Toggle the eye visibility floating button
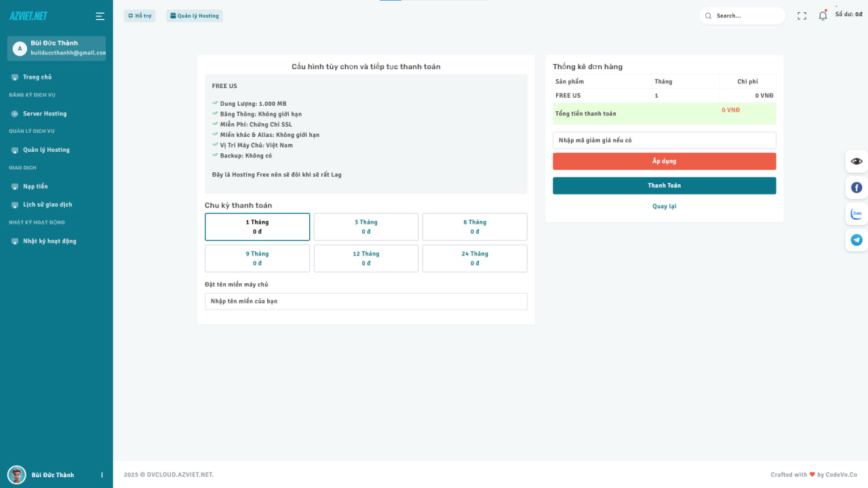The height and width of the screenshot is (488, 868). (856, 161)
